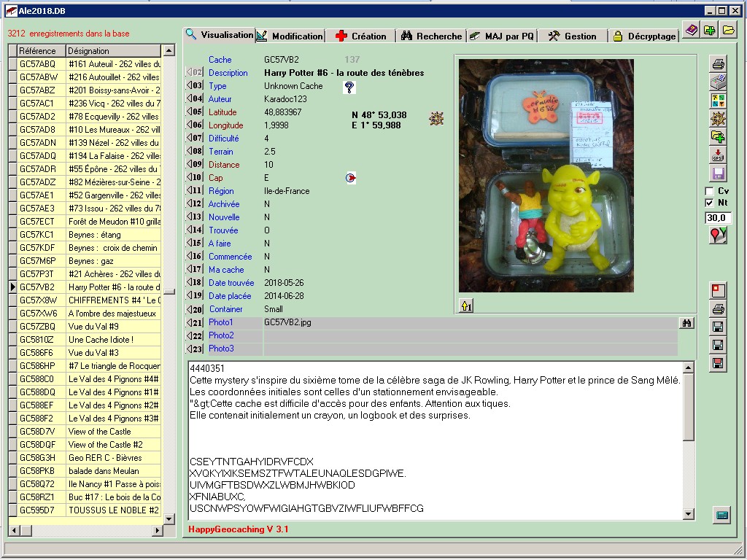This screenshot has width=747, height=560.
Task: Click the 05 arrow beside Latitude
Action: click(x=194, y=112)
